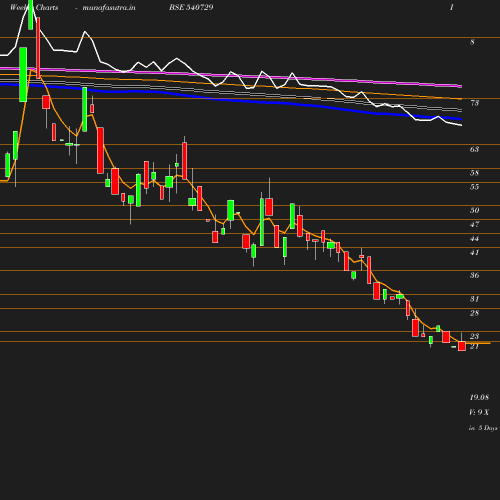Click the 41 price level label
This screenshot has height=500, width=500.
coord(474,252)
